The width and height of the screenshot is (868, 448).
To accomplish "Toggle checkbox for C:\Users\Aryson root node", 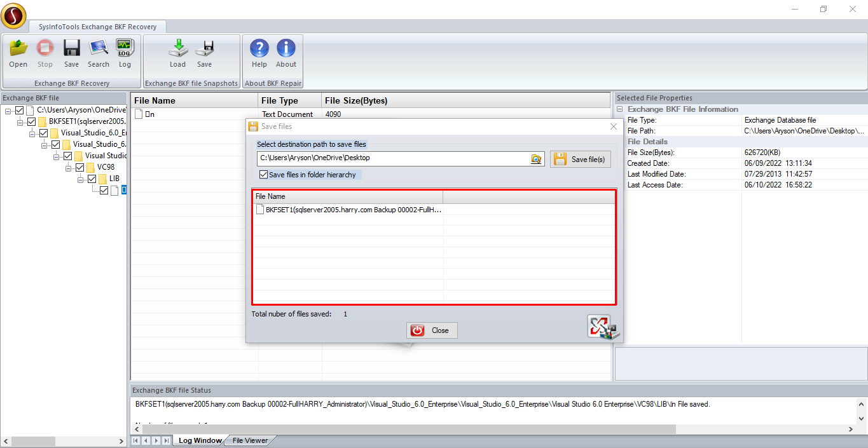I will coord(19,110).
